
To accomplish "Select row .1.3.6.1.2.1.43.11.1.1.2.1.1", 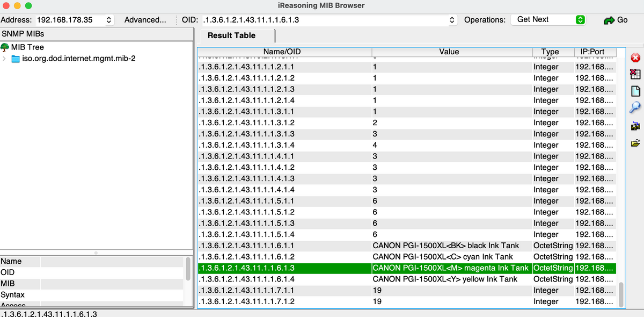I will click(x=407, y=67).
